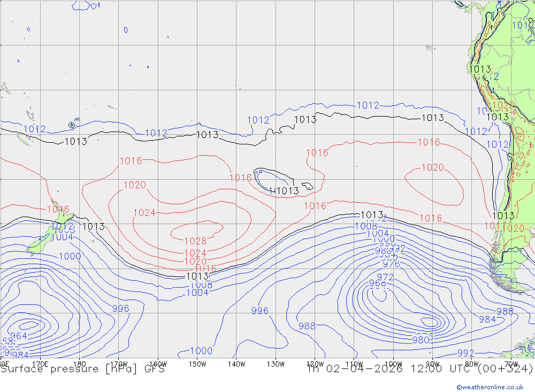The width and height of the screenshot is (535, 392).
Task: Select the 140W longitude axis label
Action: click(x=236, y=364)
